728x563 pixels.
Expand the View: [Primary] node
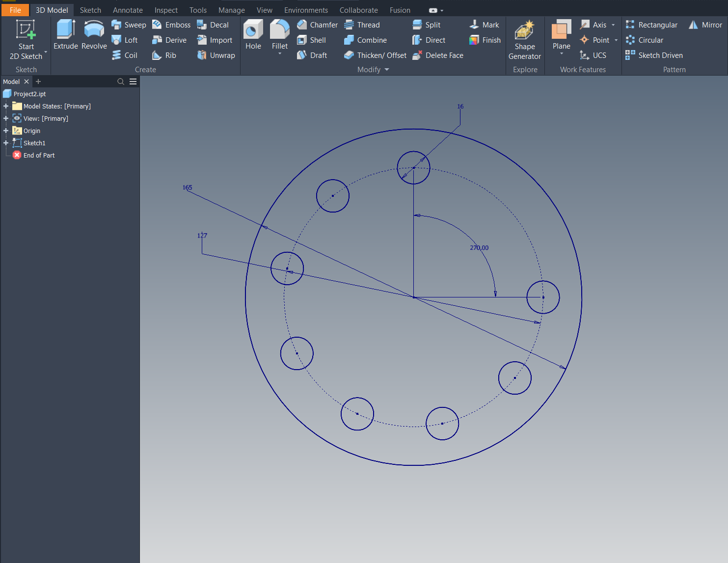(x=6, y=118)
